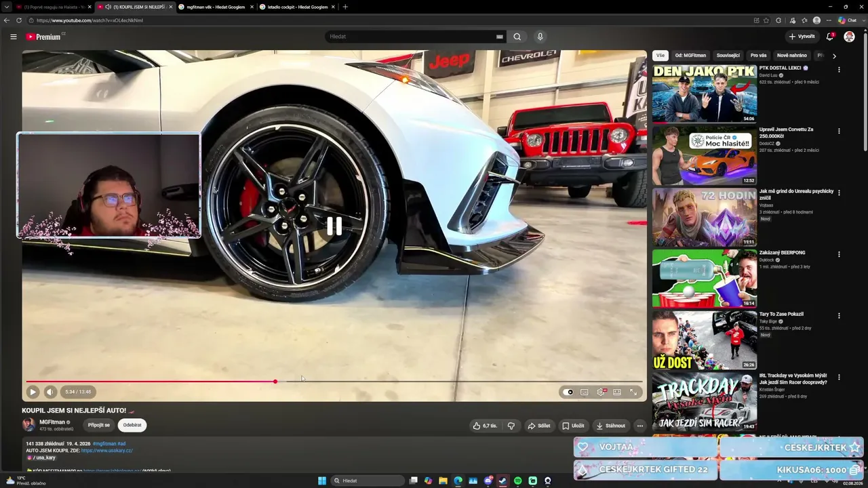Click the taskbar Hledat search box
The height and width of the screenshot is (488, 868).
point(367,481)
